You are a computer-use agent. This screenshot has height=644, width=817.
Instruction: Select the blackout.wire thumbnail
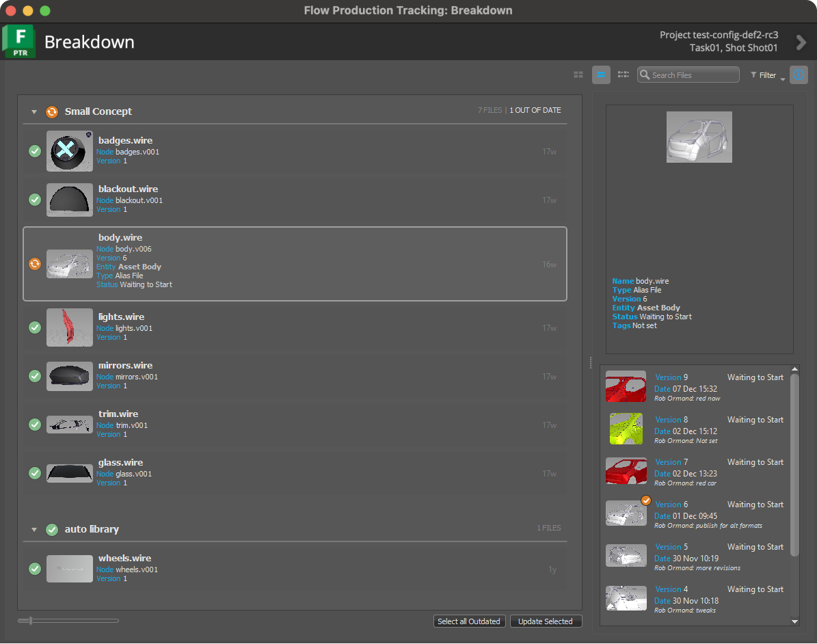point(69,200)
